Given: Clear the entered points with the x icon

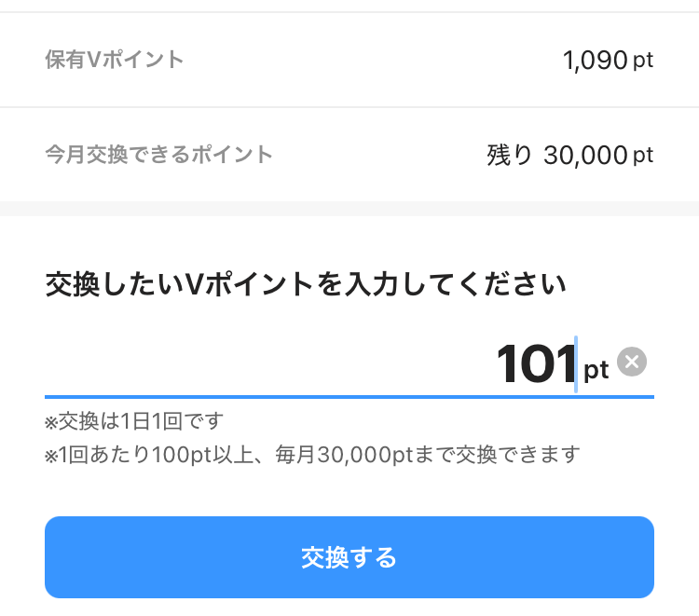Looking at the screenshot, I should click(632, 362).
